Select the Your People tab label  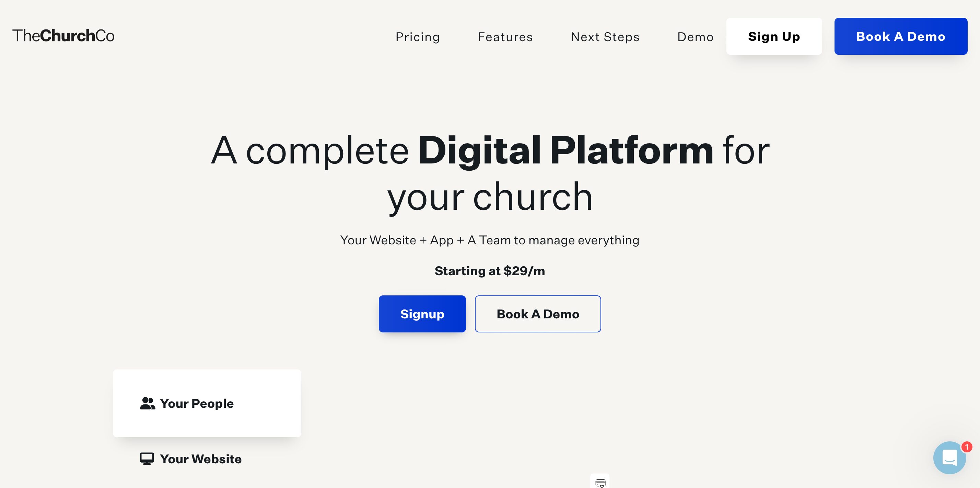(197, 403)
